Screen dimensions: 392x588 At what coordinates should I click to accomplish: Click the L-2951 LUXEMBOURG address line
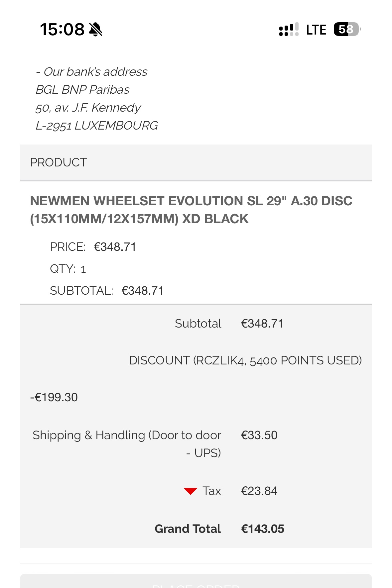pos(96,126)
